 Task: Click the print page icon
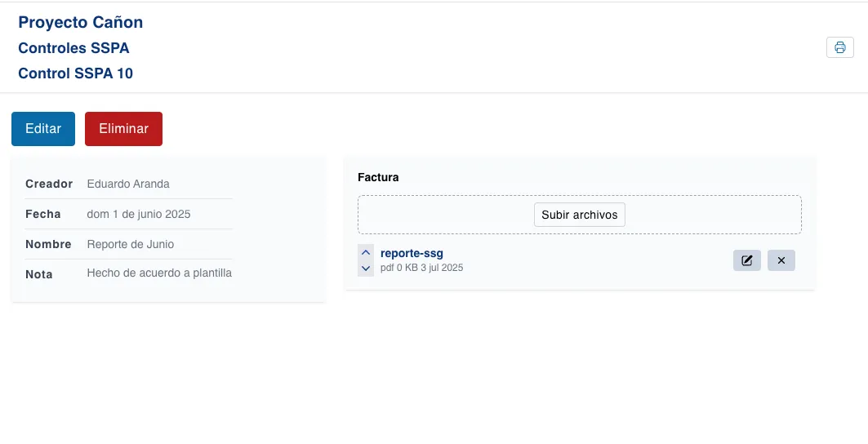point(839,47)
